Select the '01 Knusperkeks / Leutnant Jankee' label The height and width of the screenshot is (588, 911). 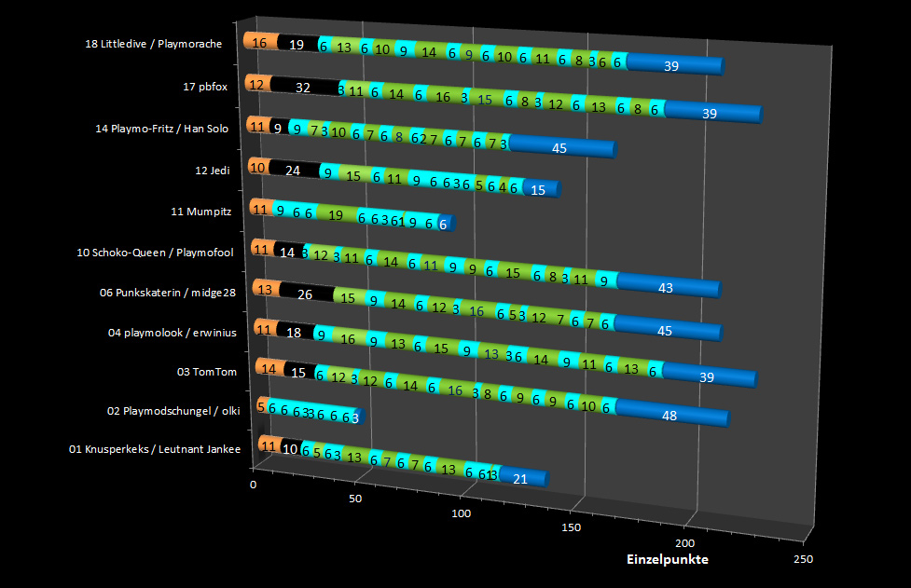tap(155, 449)
